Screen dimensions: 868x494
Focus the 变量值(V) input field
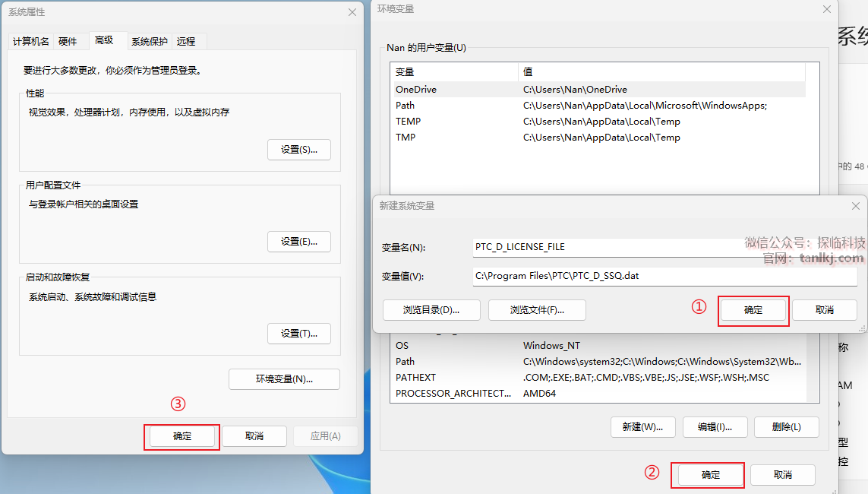click(664, 276)
